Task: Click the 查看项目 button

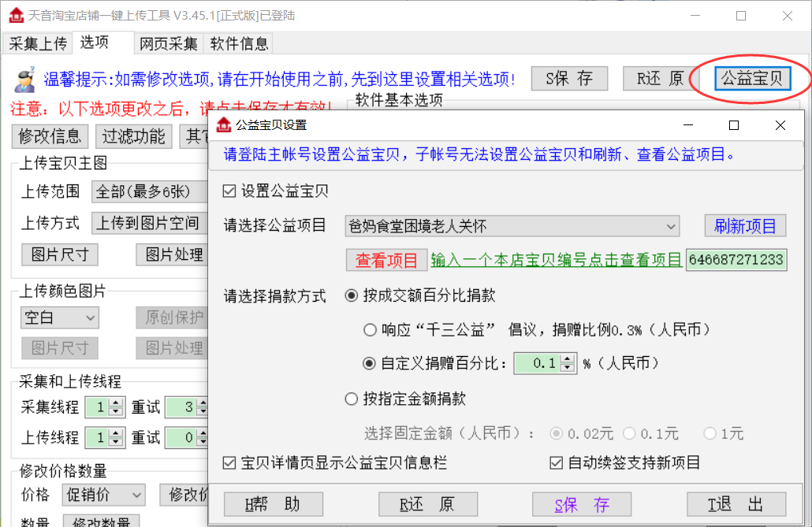Action: pos(386,260)
